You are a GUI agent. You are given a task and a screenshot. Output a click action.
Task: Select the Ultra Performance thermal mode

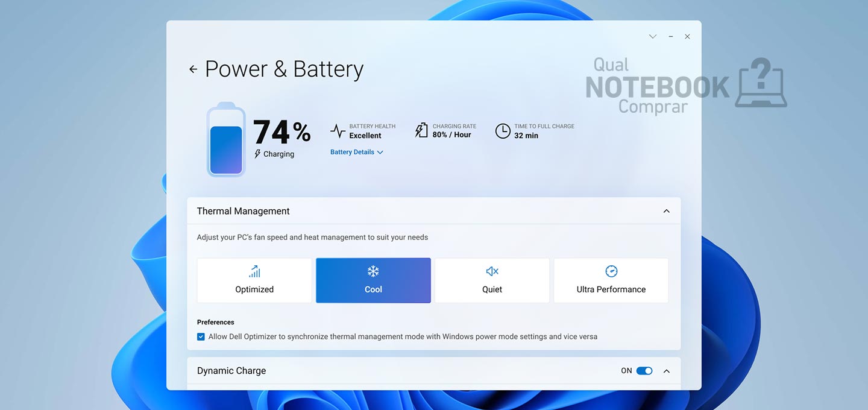(x=611, y=280)
